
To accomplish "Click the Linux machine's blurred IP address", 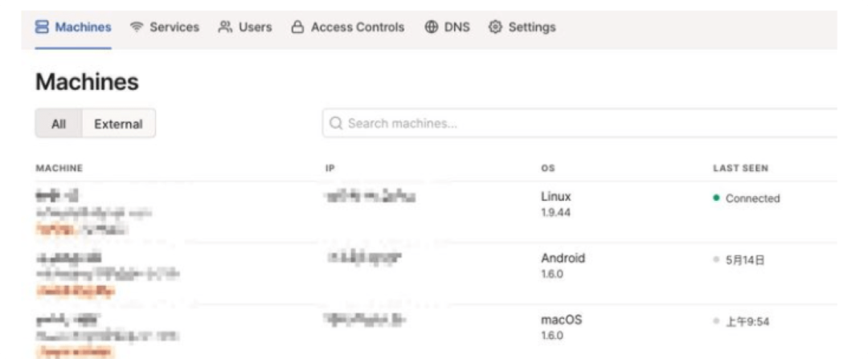I will 371,197.
